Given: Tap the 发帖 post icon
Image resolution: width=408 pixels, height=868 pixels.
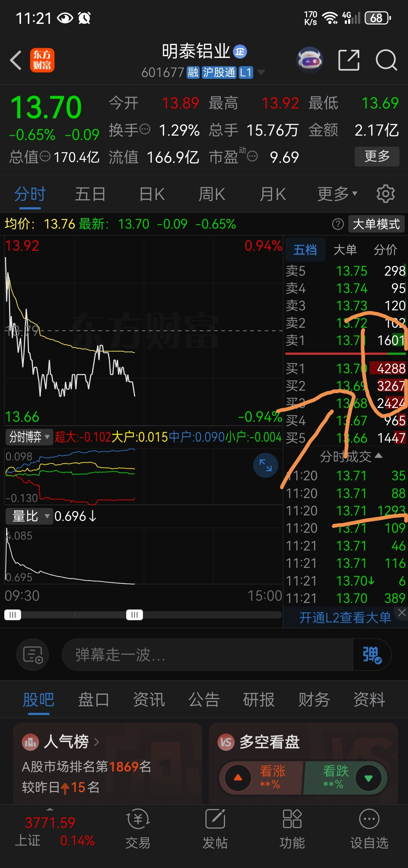Looking at the screenshot, I should point(215,829).
